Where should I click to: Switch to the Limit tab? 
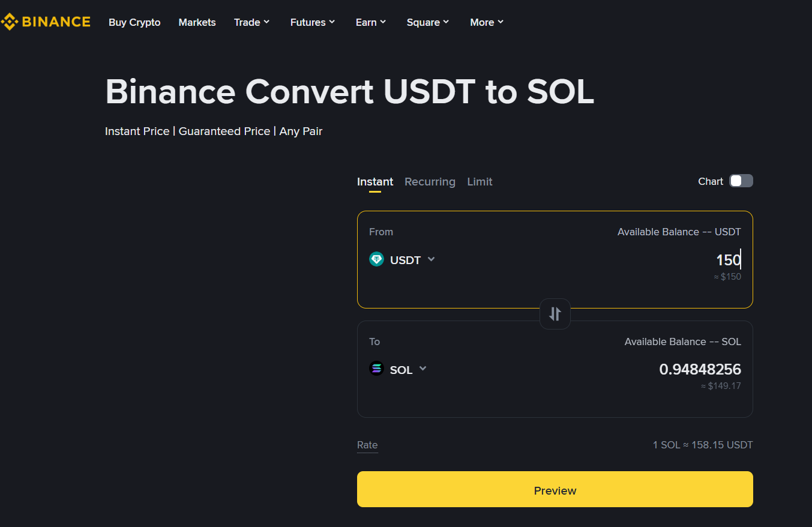pyautogui.click(x=480, y=182)
